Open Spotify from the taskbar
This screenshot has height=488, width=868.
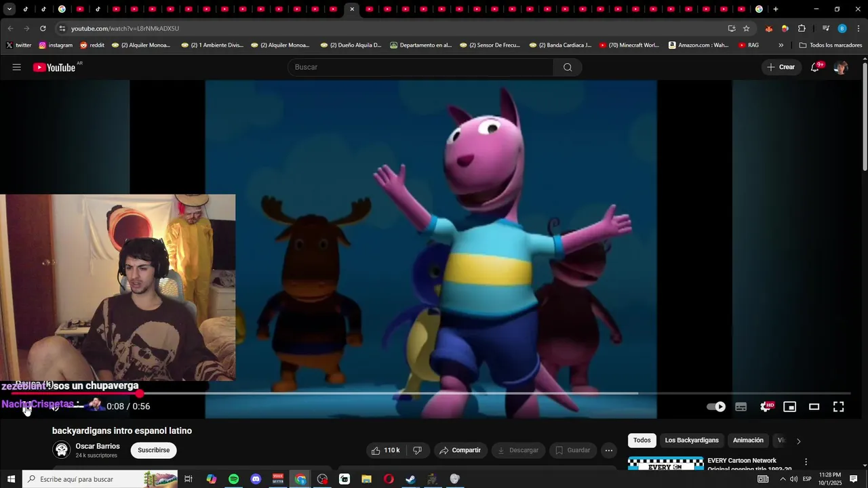click(233, 479)
